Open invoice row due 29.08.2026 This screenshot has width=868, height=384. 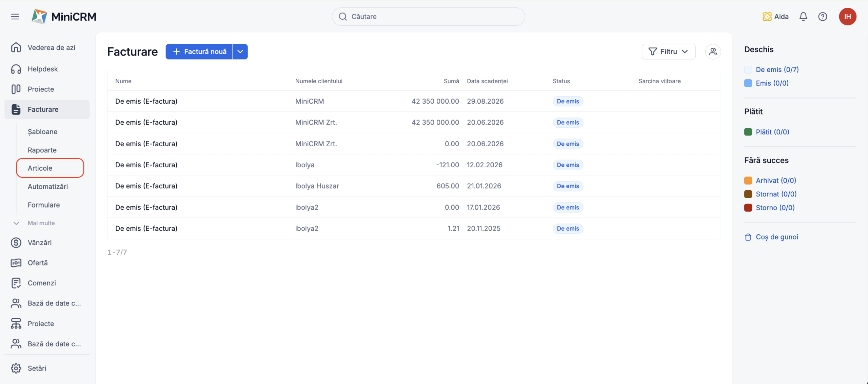pyautogui.click(x=414, y=101)
